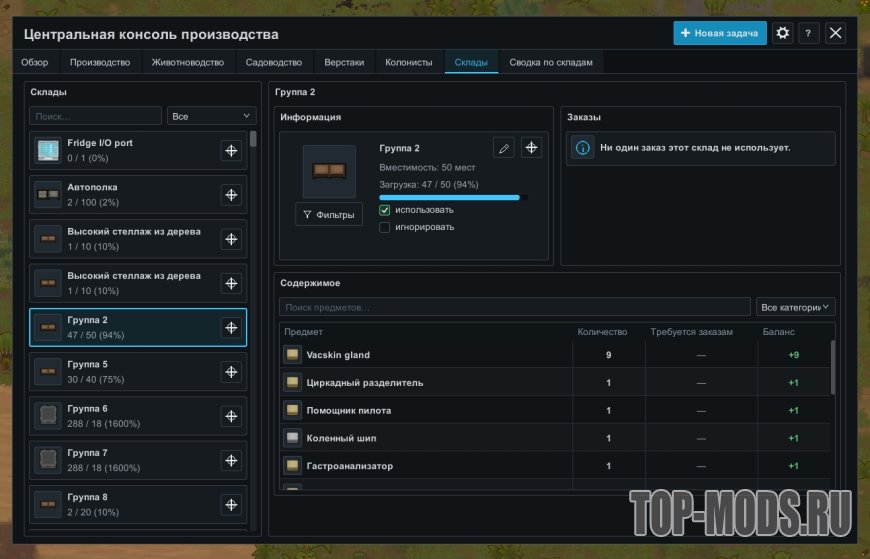Viewport: 870px width, 559px height.
Task: Open settings gear in console header
Action: pyautogui.click(x=782, y=33)
